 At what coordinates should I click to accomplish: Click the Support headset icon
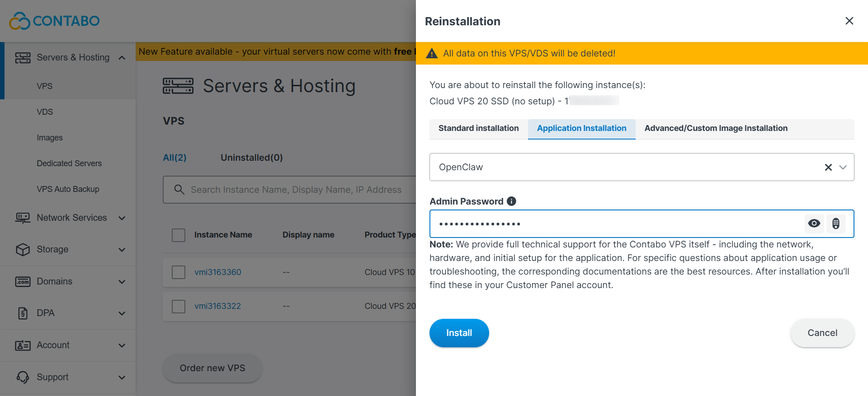pos(23,377)
